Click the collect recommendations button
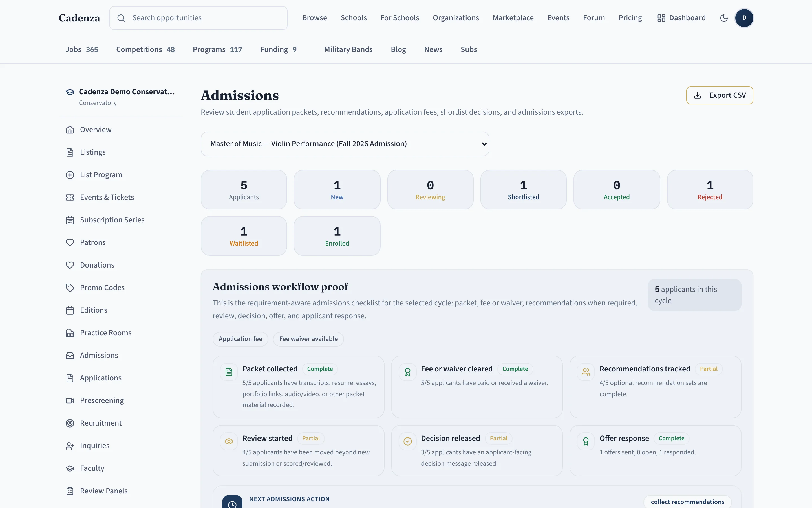Image resolution: width=812 pixels, height=508 pixels. 687,502
